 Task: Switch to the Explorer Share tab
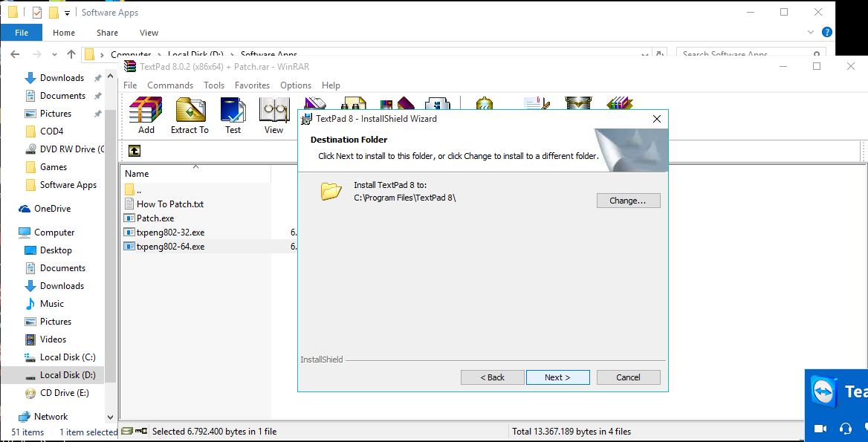[x=108, y=33]
